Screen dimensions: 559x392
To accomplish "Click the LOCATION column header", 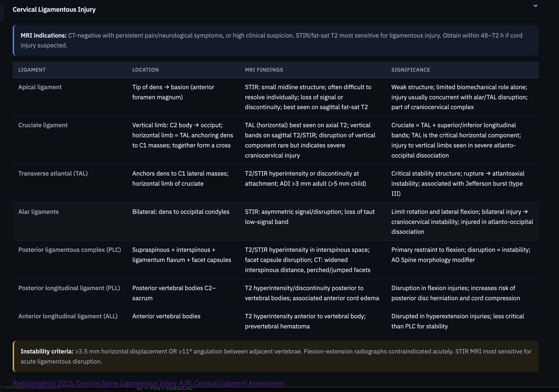I will point(145,70).
